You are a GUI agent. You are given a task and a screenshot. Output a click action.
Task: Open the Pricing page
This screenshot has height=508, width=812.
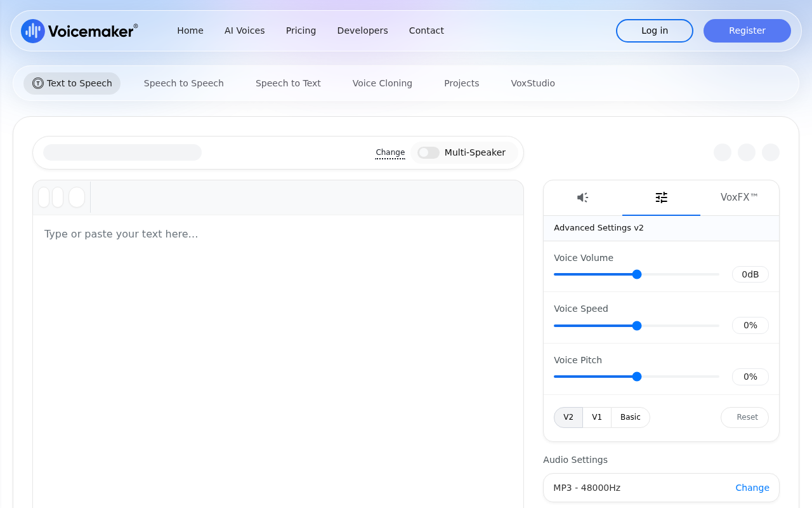(x=301, y=30)
